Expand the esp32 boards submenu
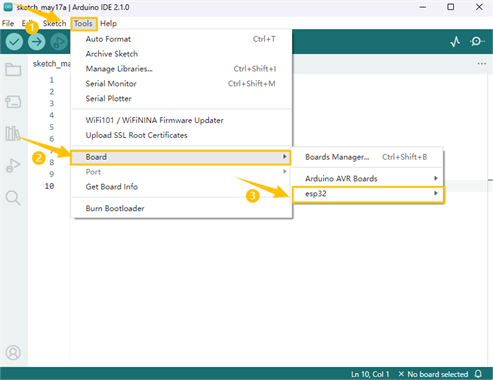This screenshot has height=380, width=493. [x=368, y=194]
